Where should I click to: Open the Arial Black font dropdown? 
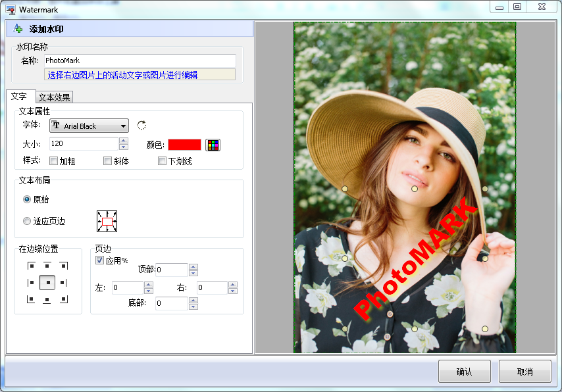[89, 126]
